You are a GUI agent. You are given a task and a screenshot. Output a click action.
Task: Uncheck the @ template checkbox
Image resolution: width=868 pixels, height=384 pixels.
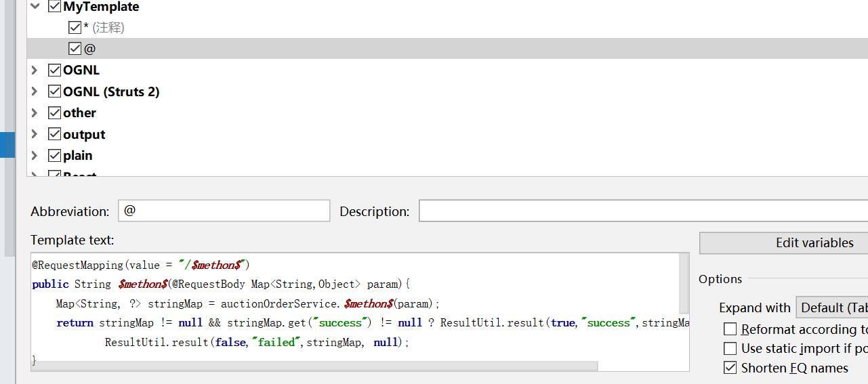75,49
